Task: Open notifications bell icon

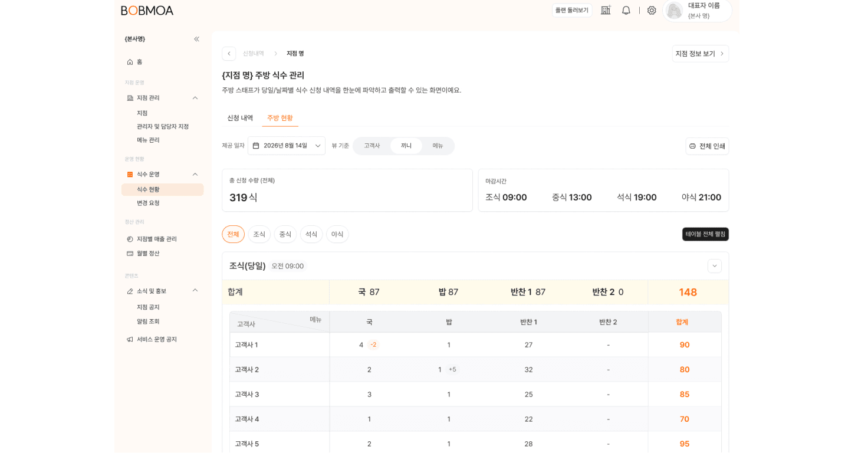Action: (626, 10)
